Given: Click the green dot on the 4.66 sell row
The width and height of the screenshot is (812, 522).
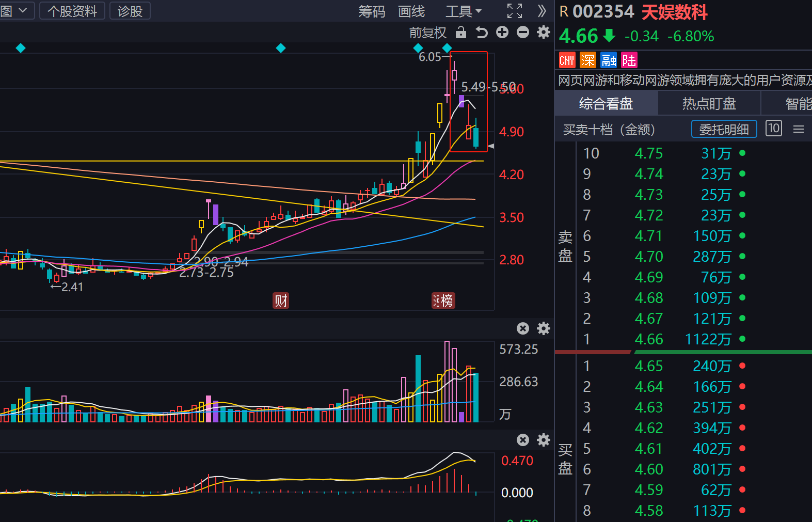Looking at the screenshot, I should 742,339.
